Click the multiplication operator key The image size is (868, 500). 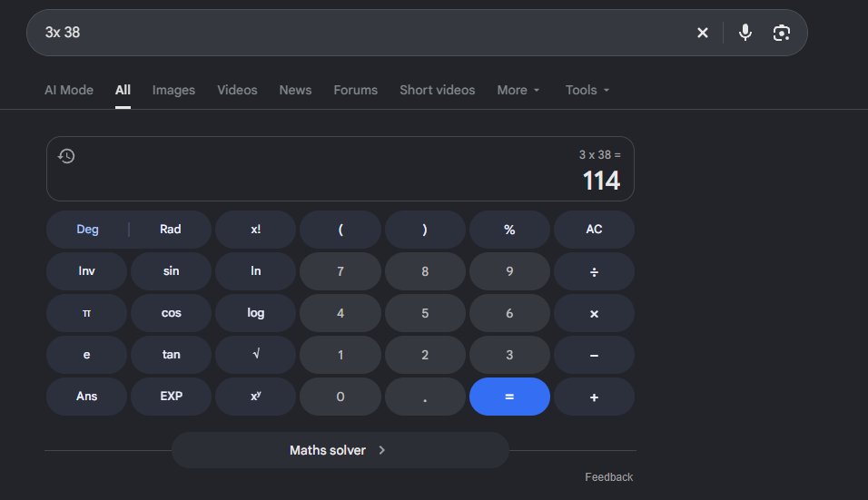pyautogui.click(x=594, y=313)
